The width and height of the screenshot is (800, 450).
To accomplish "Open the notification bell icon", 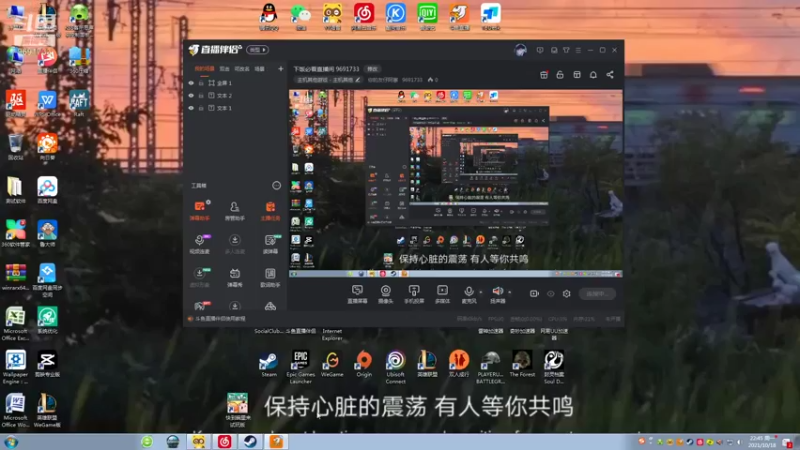I will (x=593, y=75).
